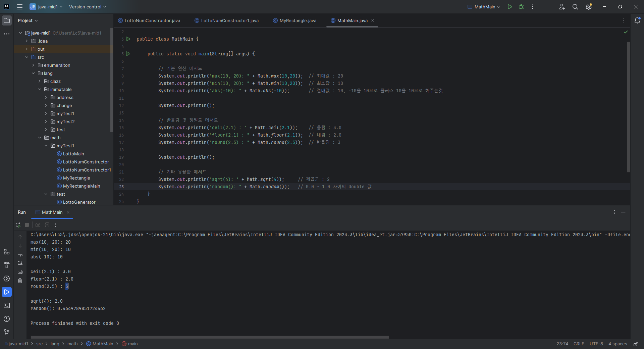Open more run actions menu in title bar

click(x=533, y=7)
